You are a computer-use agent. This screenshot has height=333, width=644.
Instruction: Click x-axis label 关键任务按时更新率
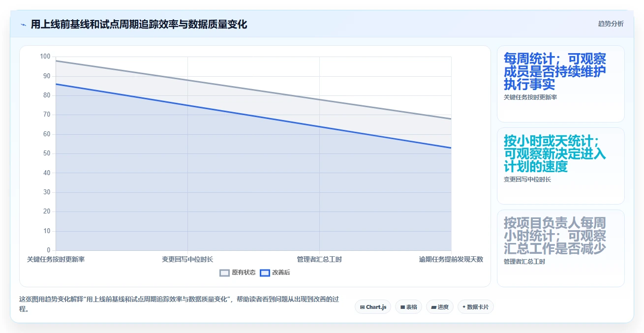coord(56,259)
